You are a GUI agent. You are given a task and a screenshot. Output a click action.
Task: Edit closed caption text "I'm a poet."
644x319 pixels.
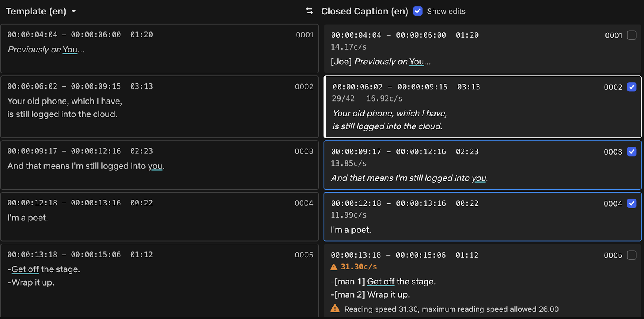tap(351, 230)
